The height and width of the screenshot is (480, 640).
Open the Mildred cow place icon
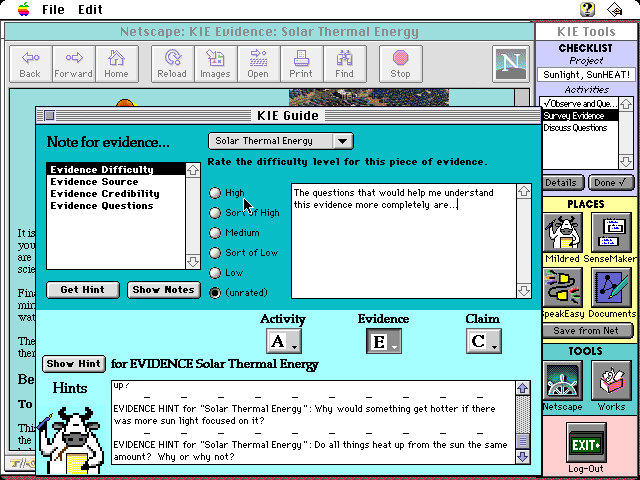click(562, 233)
